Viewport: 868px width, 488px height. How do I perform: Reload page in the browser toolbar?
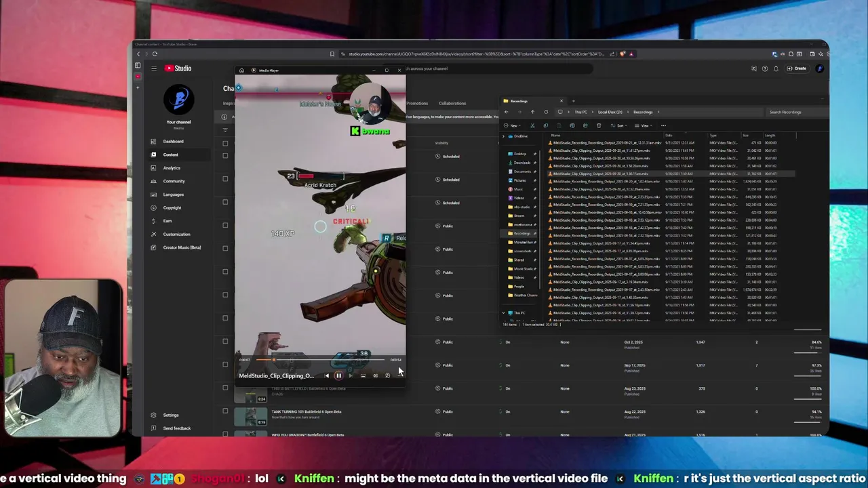coord(155,54)
